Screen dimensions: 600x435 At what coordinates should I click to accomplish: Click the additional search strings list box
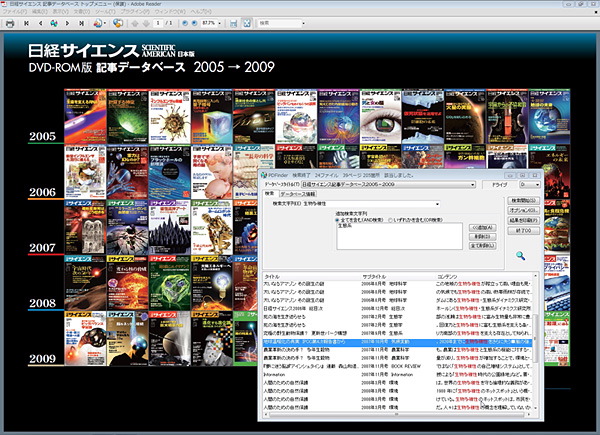pyautogui.click(x=399, y=236)
